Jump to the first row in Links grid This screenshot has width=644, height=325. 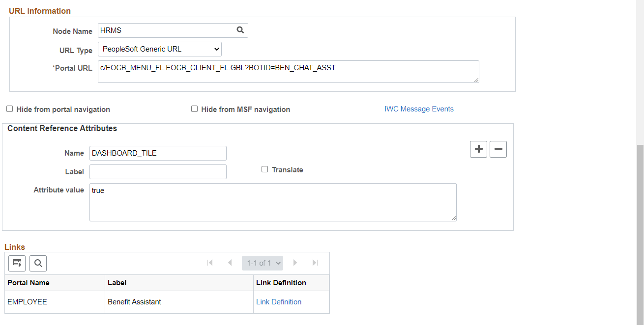coord(210,263)
